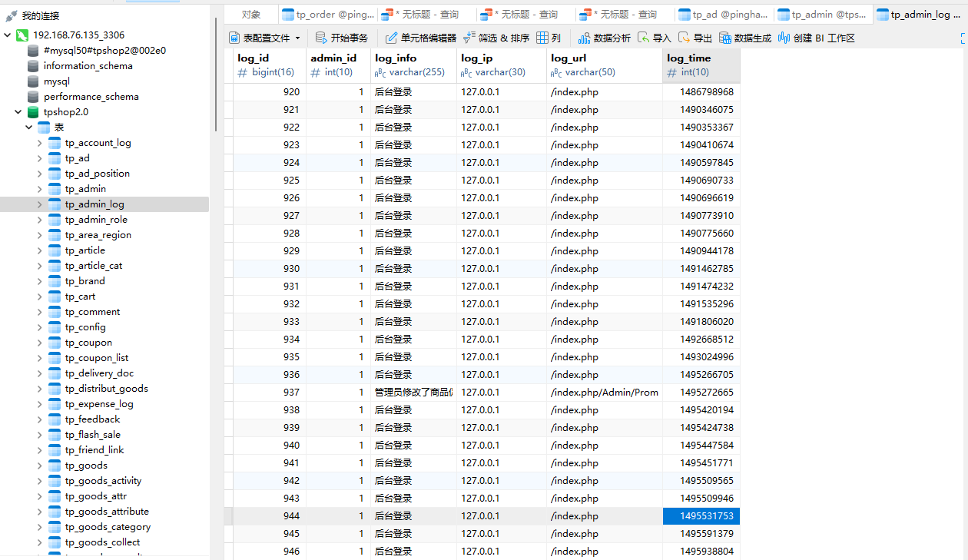Open the 单元格编辑器 cell editor
This screenshot has height=560, width=968.
[420, 38]
